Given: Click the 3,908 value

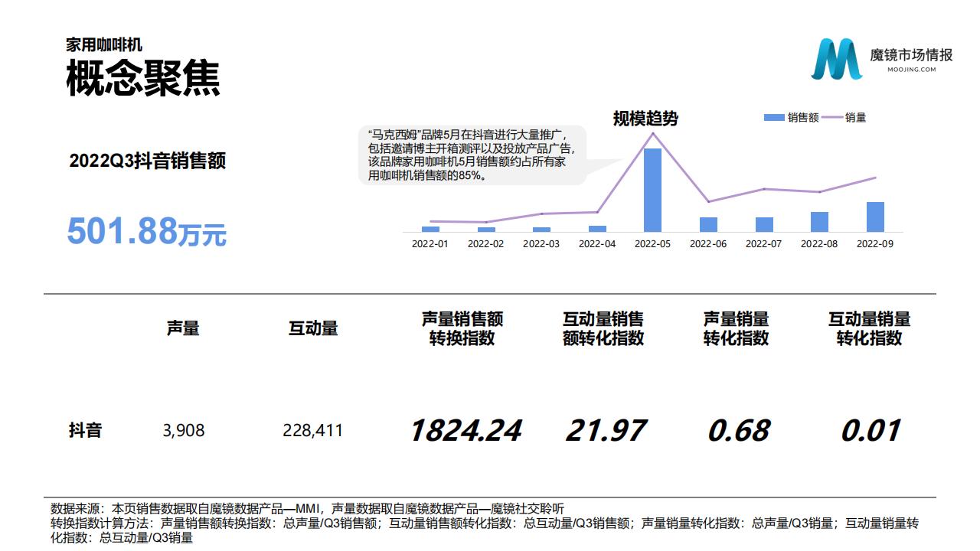Looking at the screenshot, I should 184,431.
